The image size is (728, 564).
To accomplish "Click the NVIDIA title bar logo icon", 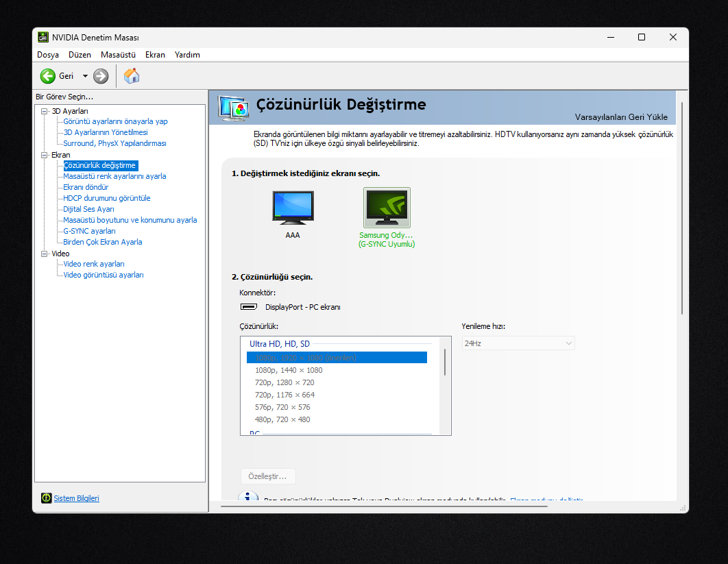I will pos(43,37).
